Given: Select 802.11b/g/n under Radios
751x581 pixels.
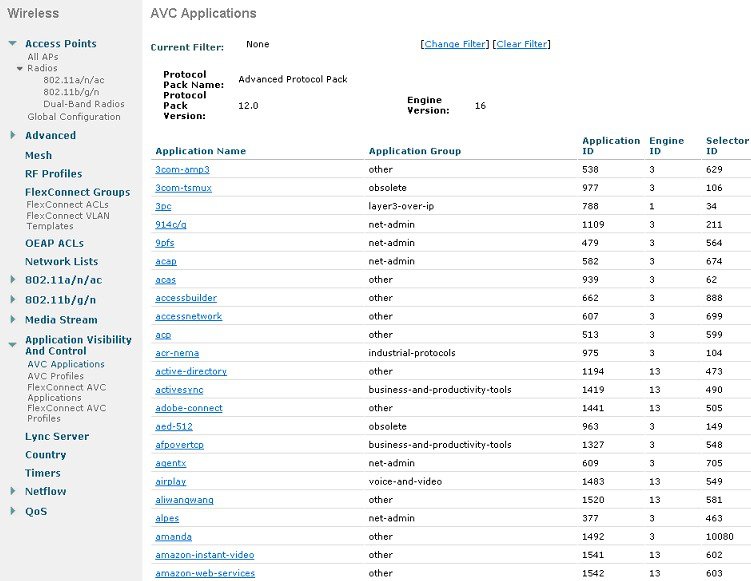Looking at the screenshot, I should [71, 92].
